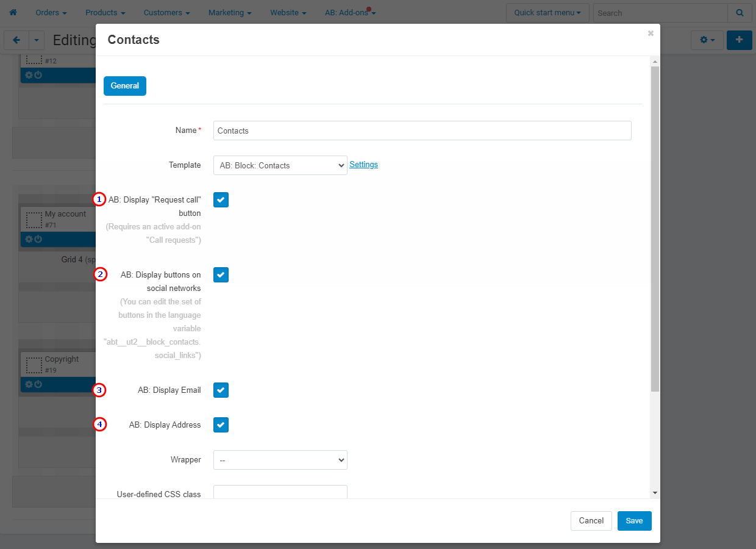Open the Quick start menu dropdown
Viewport: 756px width, 549px height.
point(547,13)
